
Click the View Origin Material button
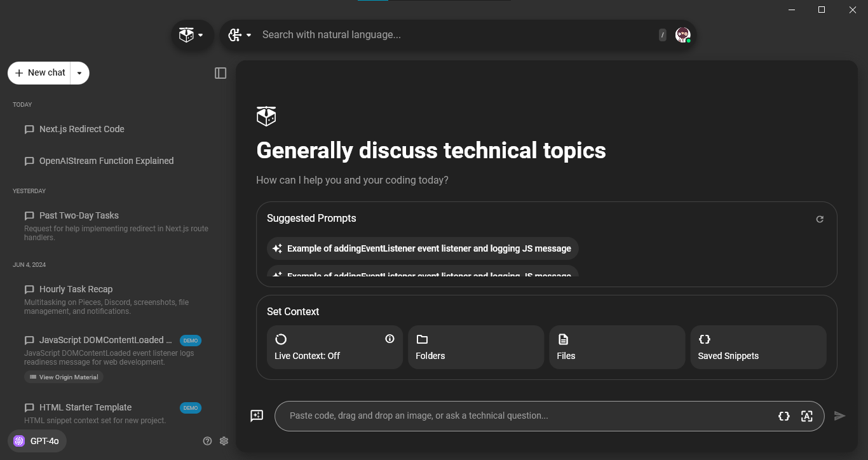click(64, 377)
